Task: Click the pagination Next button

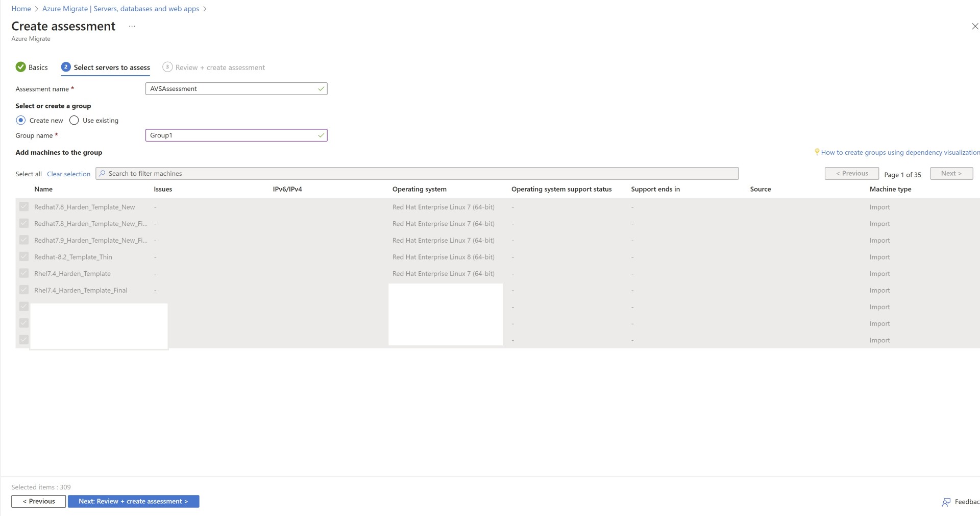Action: tap(951, 173)
